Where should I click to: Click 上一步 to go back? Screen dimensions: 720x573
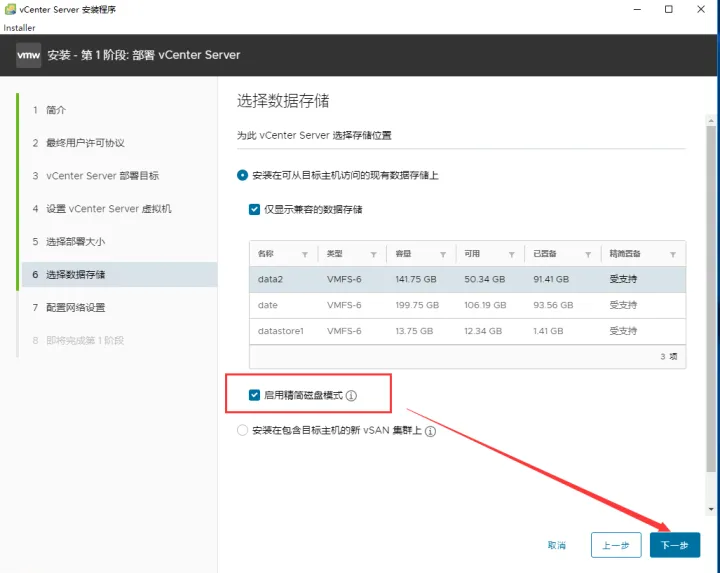tap(616, 545)
